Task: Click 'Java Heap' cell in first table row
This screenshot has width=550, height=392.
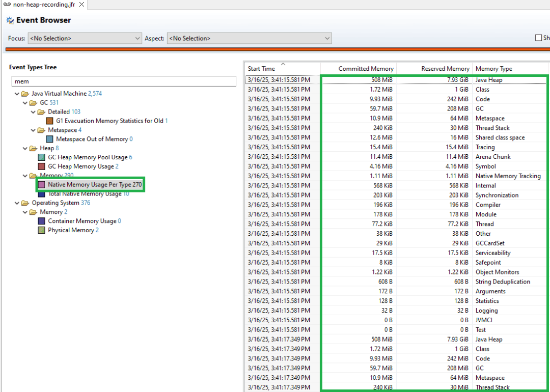Action: click(488, 80)
